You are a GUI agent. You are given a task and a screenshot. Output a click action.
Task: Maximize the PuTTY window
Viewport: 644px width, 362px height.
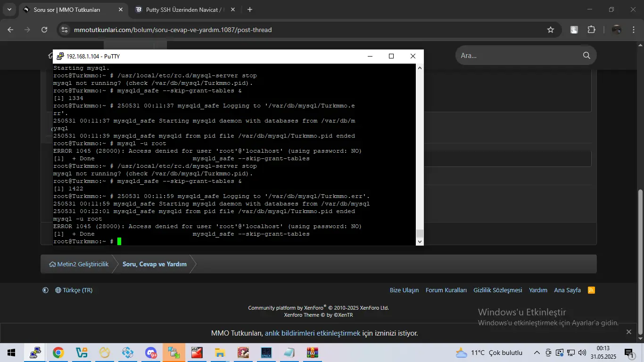(391, 56)
